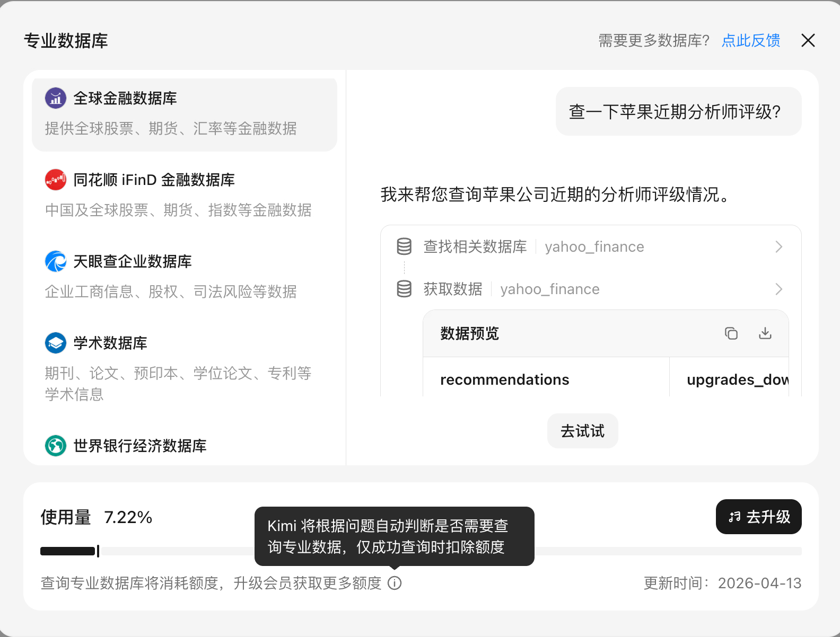Viewport: 840px width, 637px height.
Task: Click the 7.22% usage value
Action: click(x=128, y=517)
